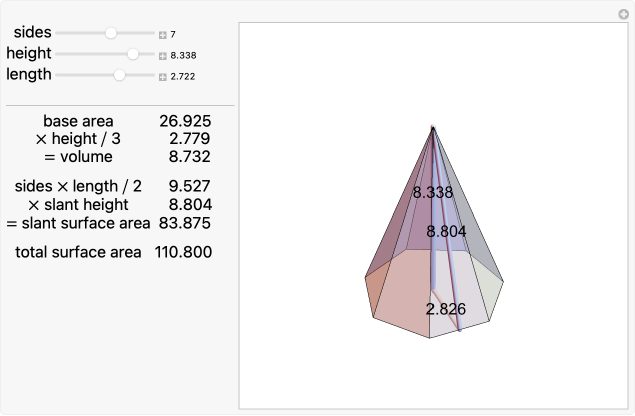Click the plus icon in top-right corner
The height and width of the screenshot is (416, 635).
(624, 14)
